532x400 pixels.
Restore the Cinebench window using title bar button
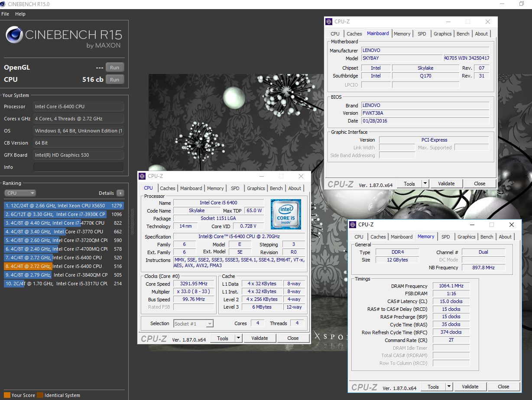click(522, 4)
